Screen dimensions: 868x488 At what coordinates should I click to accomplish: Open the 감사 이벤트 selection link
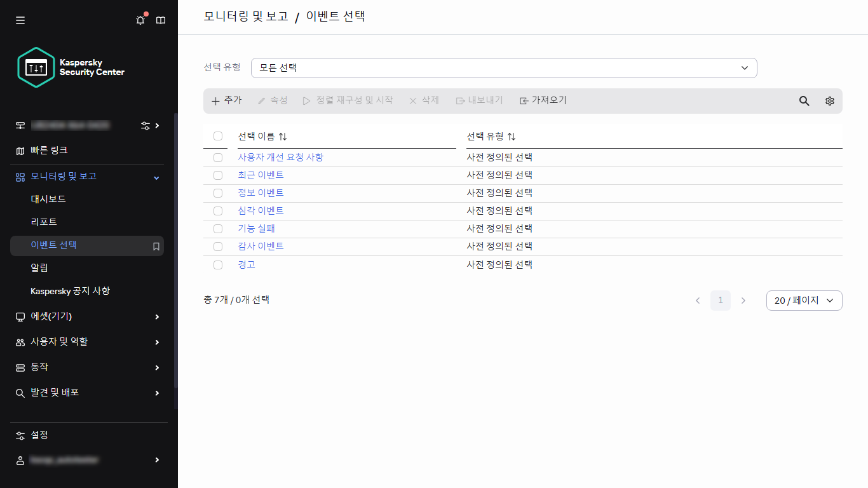[261, 247]
